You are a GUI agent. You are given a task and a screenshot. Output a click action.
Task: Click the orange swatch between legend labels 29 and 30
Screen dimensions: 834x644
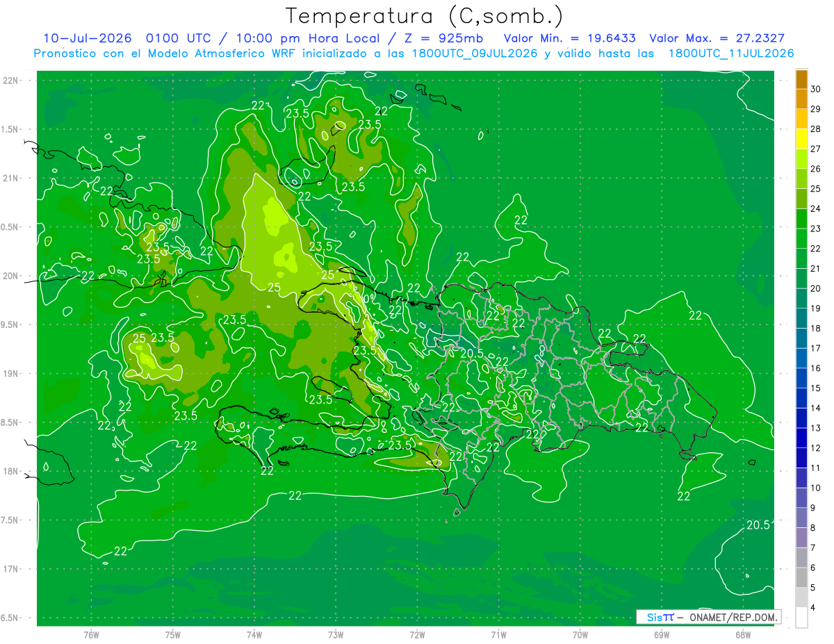[x=801, y=99]
